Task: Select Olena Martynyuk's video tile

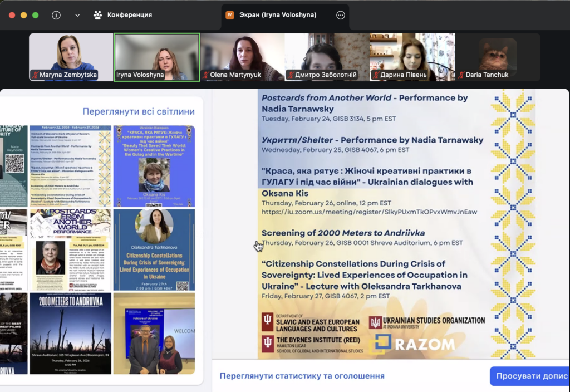Action: tap(242, 57)
